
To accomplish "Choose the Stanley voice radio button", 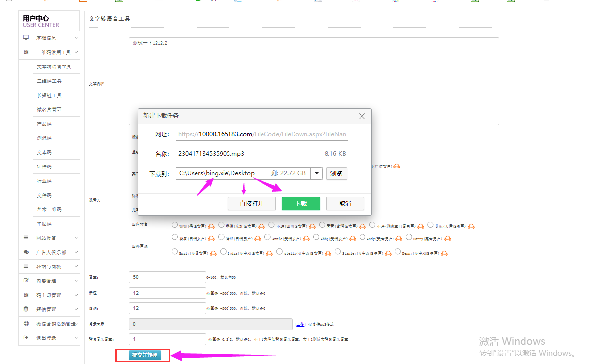I will (x=338, y=252).
